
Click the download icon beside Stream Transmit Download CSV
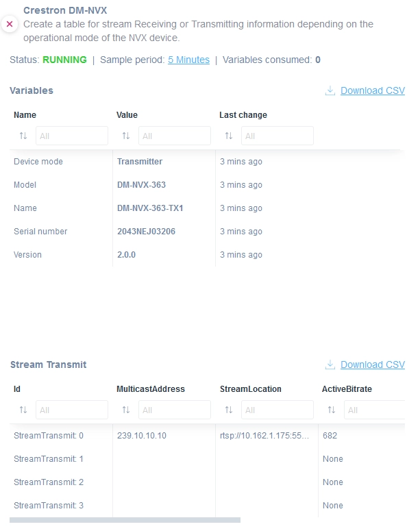click(330, 365)
